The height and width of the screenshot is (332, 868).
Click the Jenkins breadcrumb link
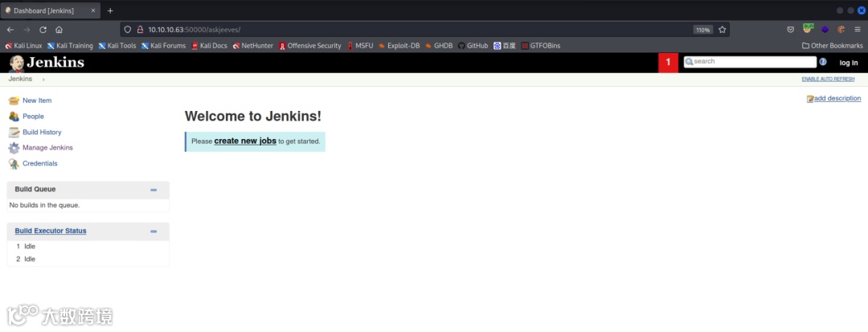tap(20, 79)
